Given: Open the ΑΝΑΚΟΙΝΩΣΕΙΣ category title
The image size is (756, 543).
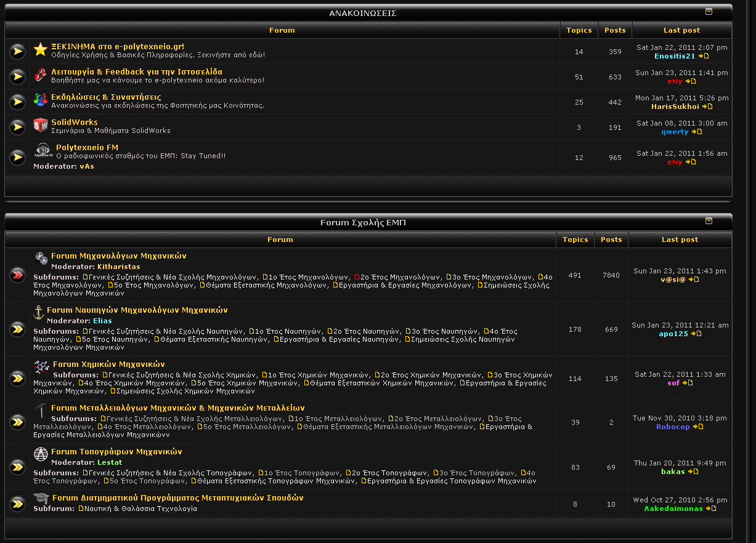Looking at the screenshot, I should point(362,13).
